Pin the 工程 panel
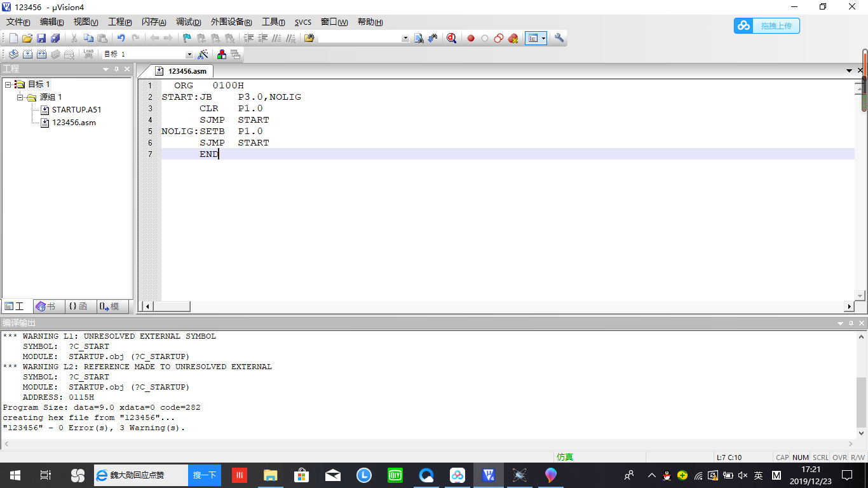Image resolution: width=868 pixels, height=488 pixels. (117, 69)
